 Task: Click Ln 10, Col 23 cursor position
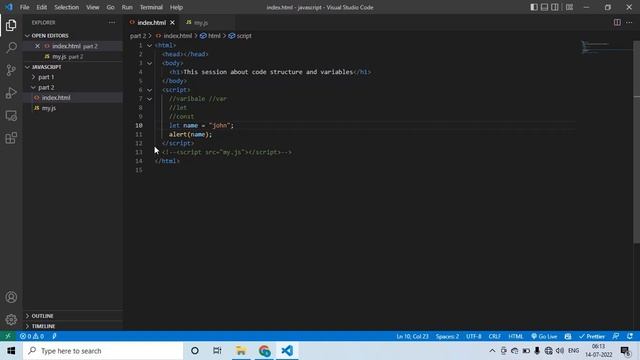point(412,336)
